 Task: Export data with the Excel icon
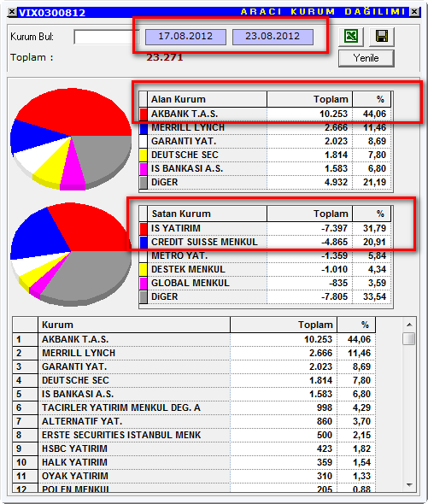click(351, 37)
